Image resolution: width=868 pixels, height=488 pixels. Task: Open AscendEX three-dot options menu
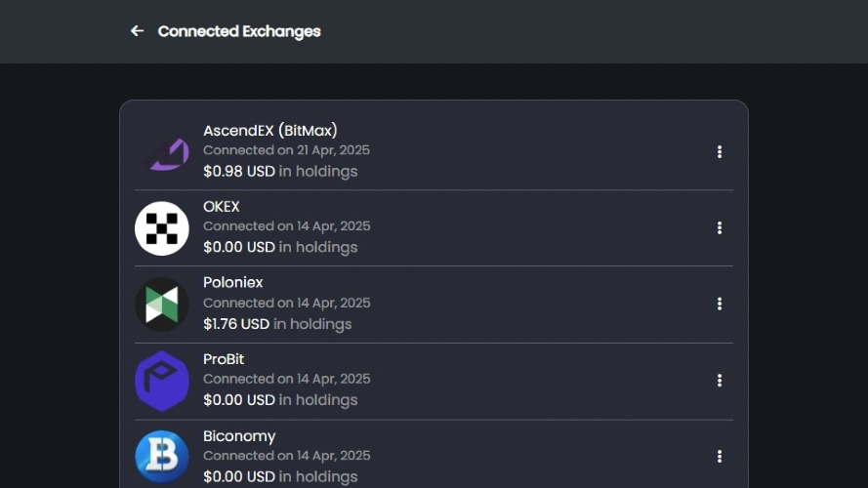[719, 151]
